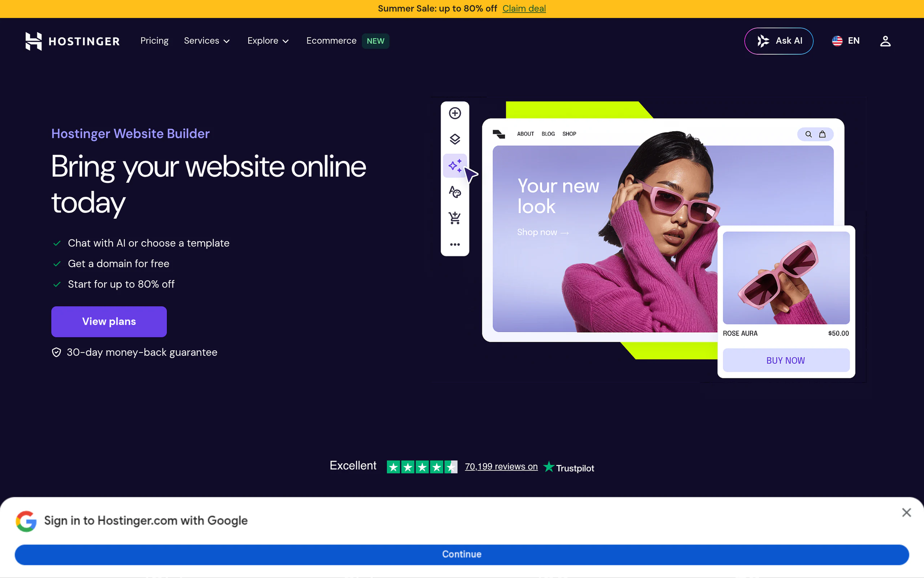924x578 pixels.
Task: Click the preview site logo mark
Action: pos(499,134)
